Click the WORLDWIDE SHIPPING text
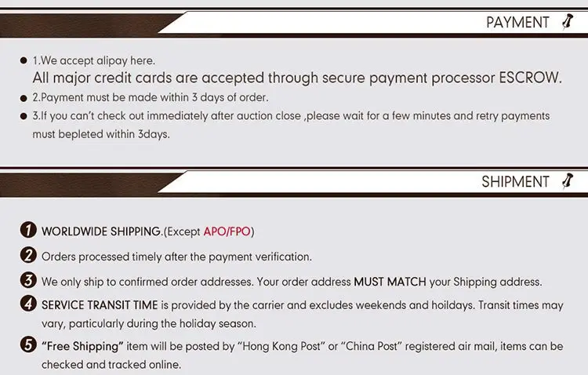The height and width of the screenshot is (375, 588). 100,231
